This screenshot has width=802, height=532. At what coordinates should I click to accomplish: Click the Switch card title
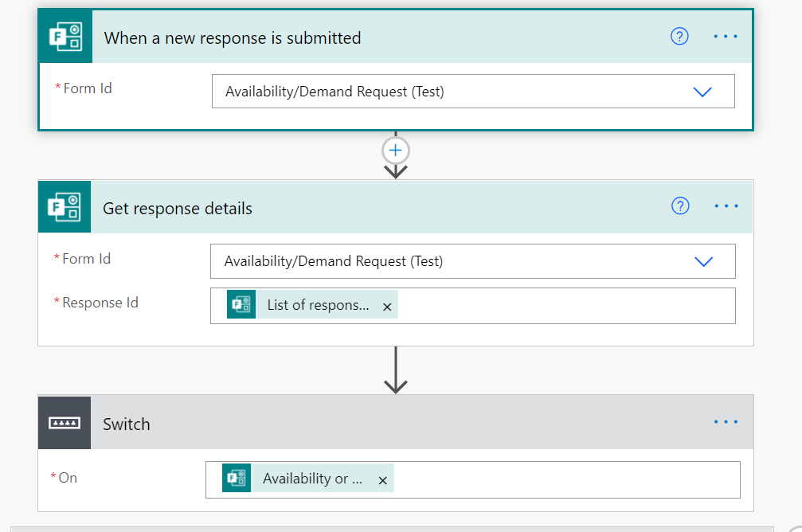click(126, 424)
